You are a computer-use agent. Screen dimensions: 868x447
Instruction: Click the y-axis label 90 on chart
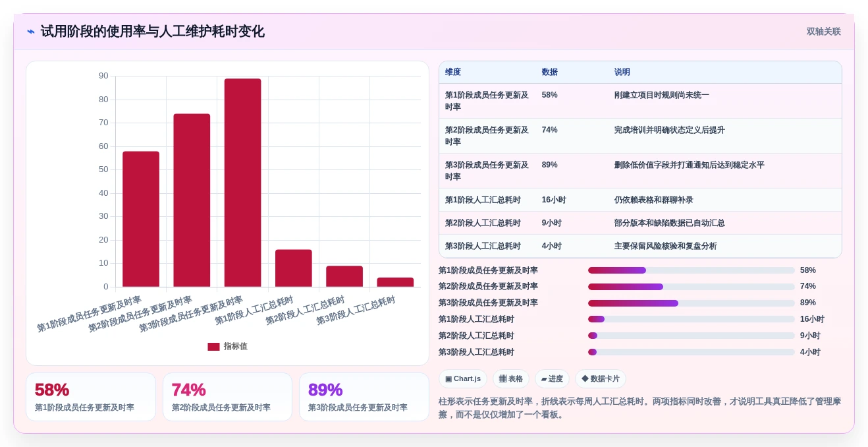tap(103, 76)
